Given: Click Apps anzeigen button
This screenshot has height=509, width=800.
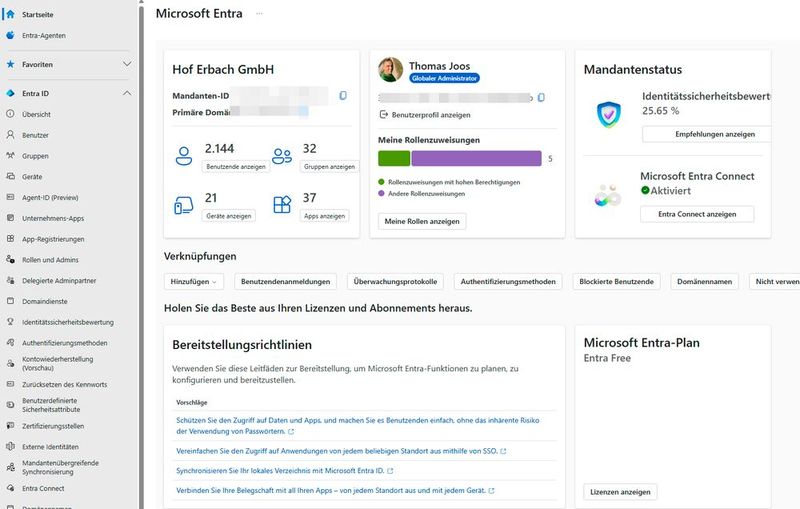Looking at the screenshot, I should (x=324, y=216).
